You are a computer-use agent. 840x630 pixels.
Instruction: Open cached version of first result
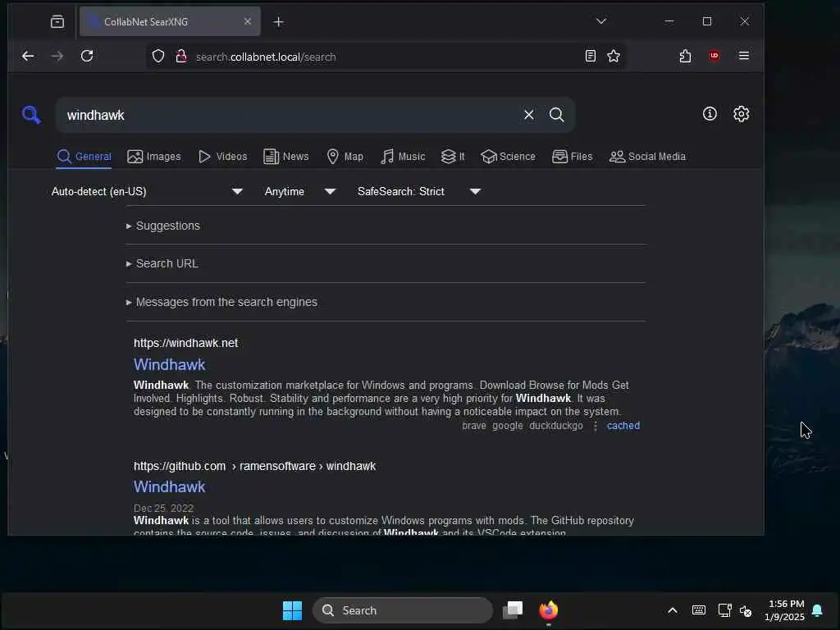click(x=623, y=426)
